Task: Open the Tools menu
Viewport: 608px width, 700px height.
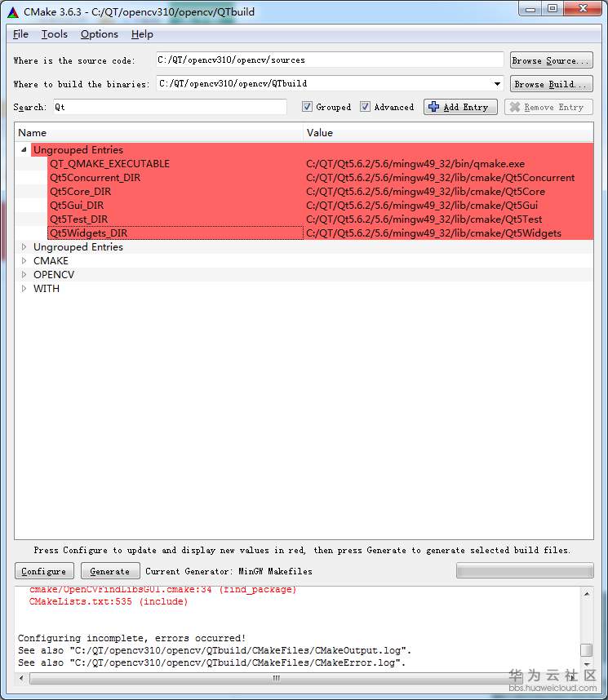Action: pyautogui.click(x=55, y=34)
